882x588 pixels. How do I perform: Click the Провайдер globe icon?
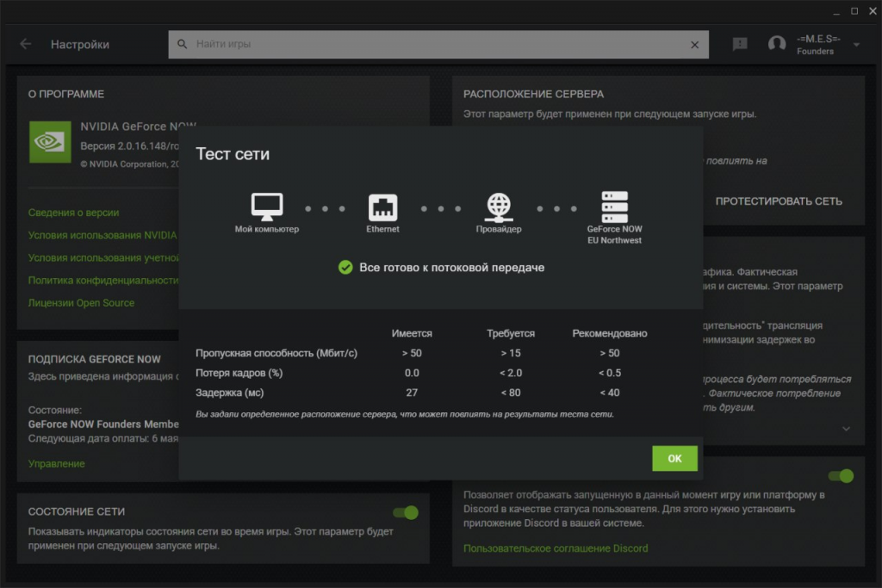coord(499,207)
